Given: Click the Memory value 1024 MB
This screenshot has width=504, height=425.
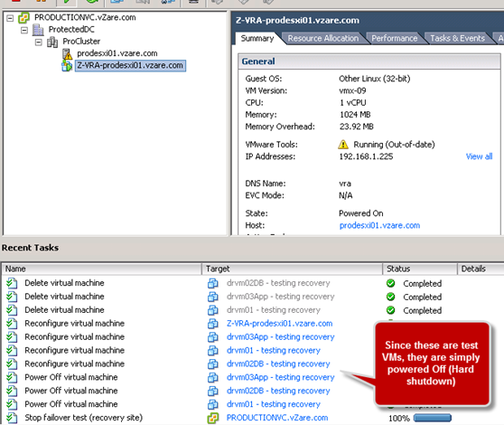Looking at the screenshot, I should (355, 115).
